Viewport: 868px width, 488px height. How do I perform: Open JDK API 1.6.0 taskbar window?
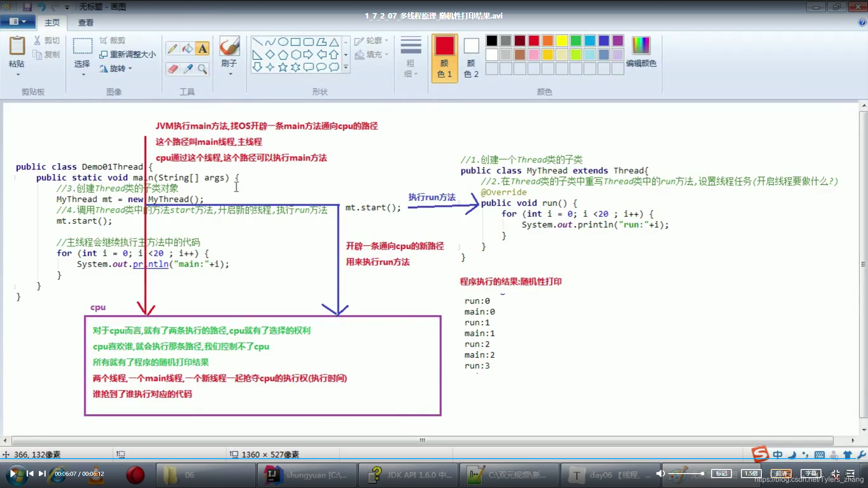[x=408, y=475]
